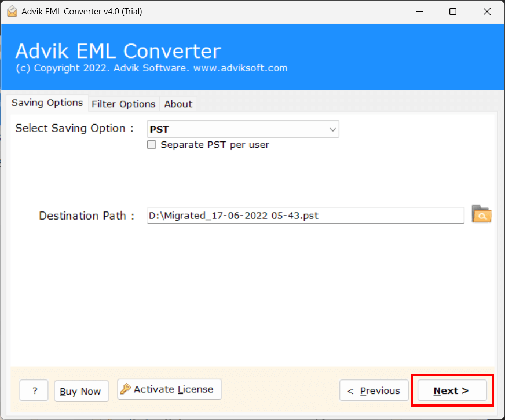Browse destination folder with the folder icon
The height and width of the screenshot is (420, 505).
pyautogui.click(x=481, y=214)
